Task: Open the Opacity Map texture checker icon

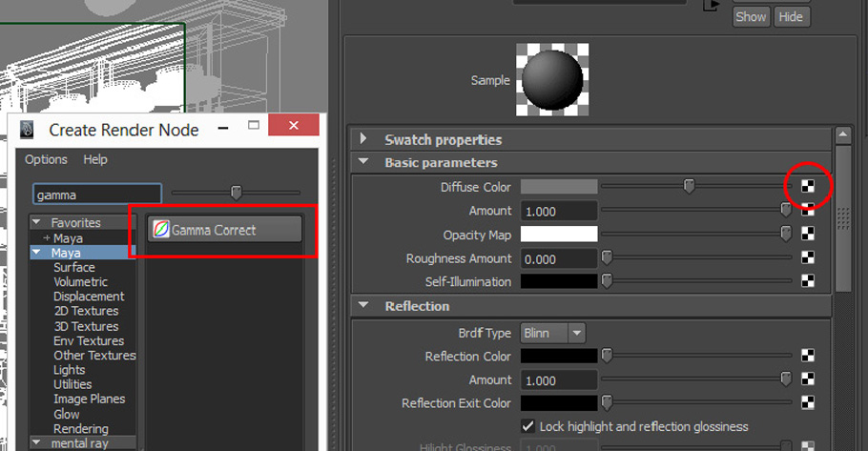Action: pos(808,235)
